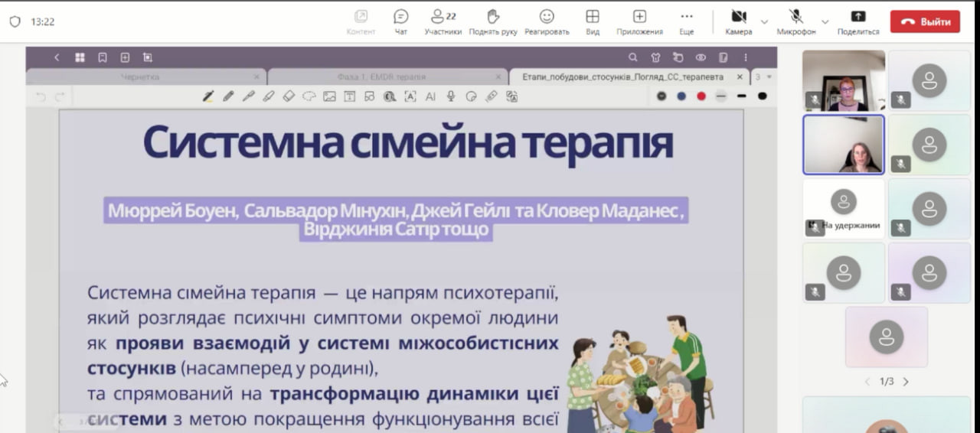Viewport: 980px width, 433px height.
Task: Open the Еще more options menu
Action: (x=686, y=21)
